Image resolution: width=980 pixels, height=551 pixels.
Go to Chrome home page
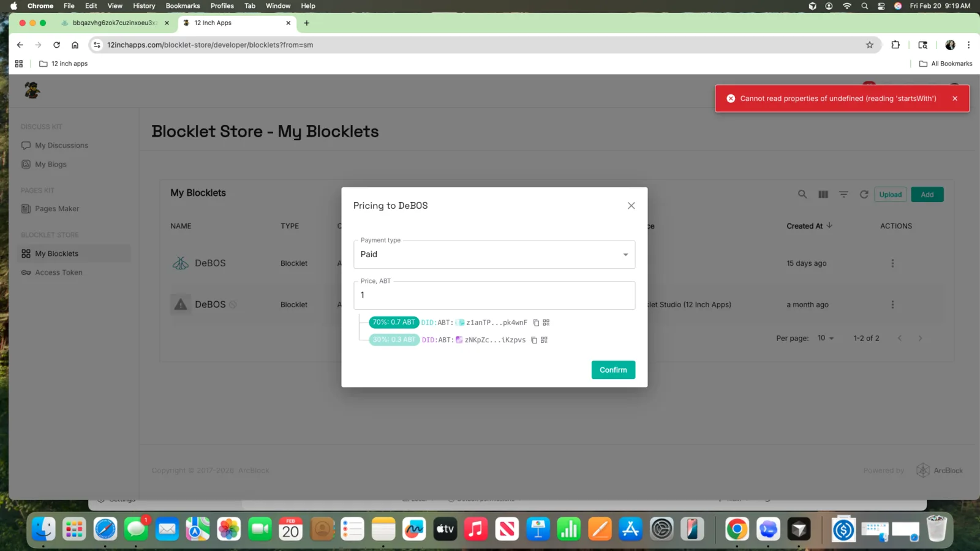coord(75,45)
